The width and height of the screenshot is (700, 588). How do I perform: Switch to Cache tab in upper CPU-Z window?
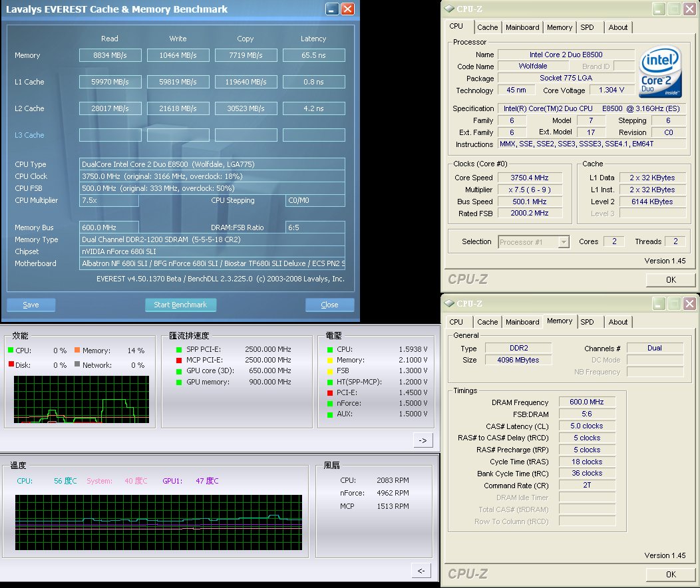tap(487, 27)
